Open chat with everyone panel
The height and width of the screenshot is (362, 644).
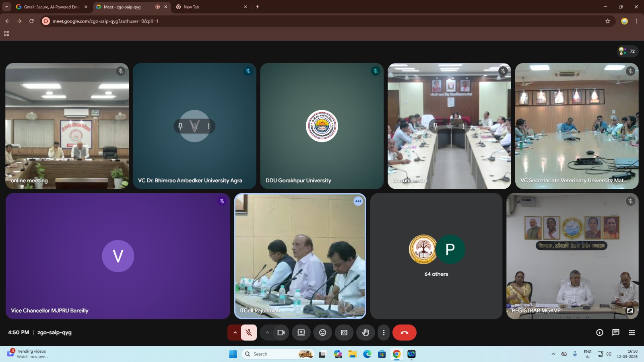pyautogui.click(x=615, y=332)
